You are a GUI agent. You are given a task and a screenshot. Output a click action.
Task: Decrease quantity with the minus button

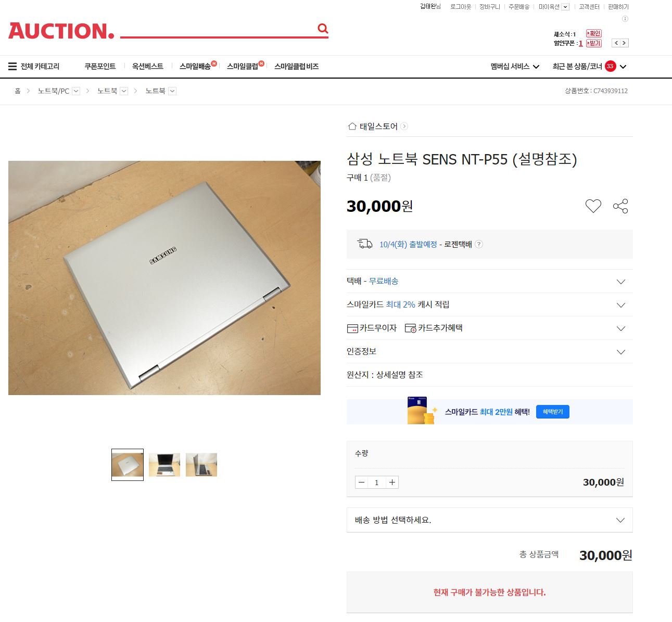click(362, 483)
